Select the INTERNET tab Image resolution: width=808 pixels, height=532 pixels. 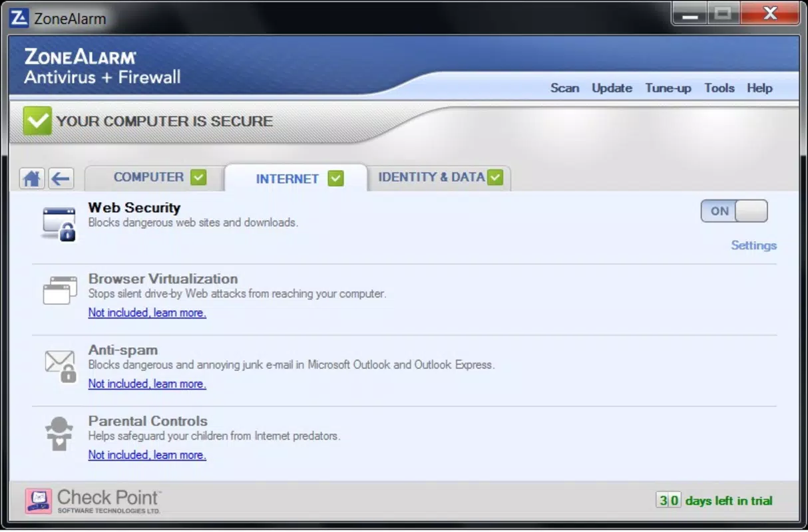coord(296,178)
